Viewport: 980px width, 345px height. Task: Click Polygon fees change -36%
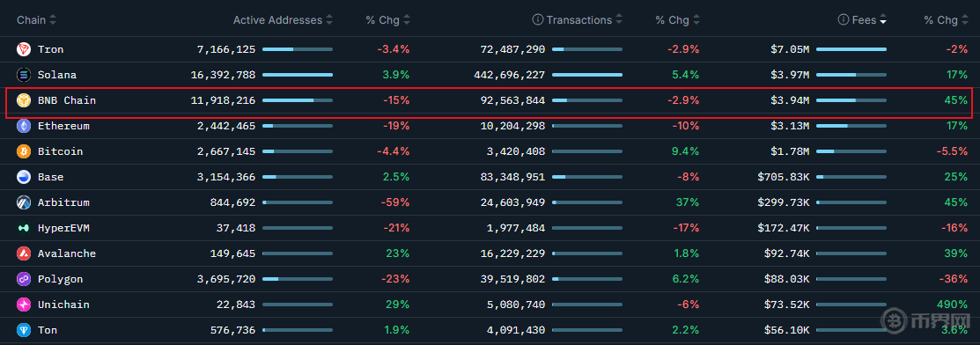pyautogui.click(x=953, y=279)
